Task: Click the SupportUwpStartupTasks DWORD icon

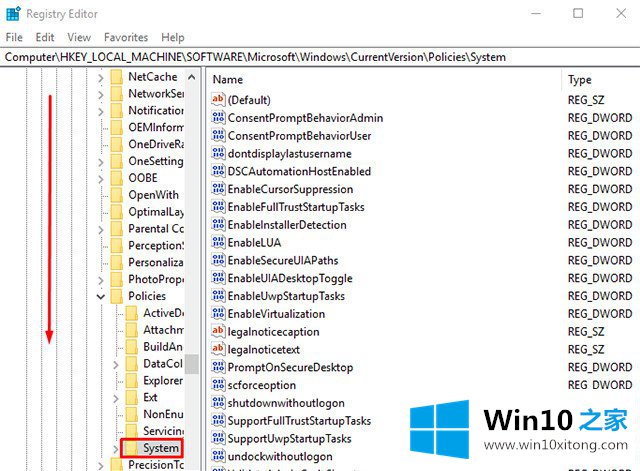Action: click(218, 438)
